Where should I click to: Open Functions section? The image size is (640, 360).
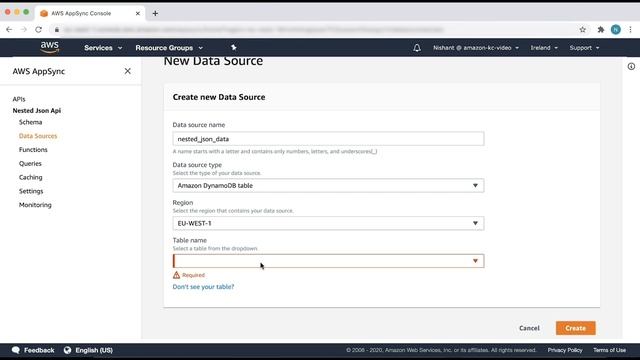click(x=33, y=150)
